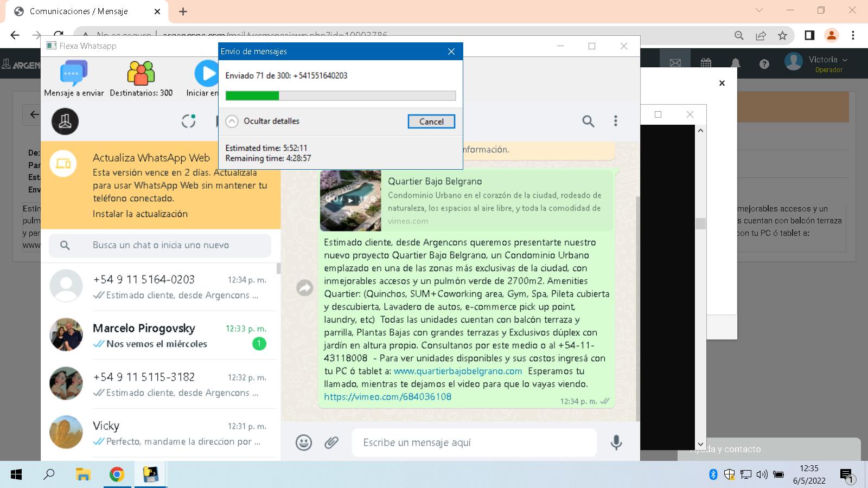Click the microphone voice message icon

(616, 442)
